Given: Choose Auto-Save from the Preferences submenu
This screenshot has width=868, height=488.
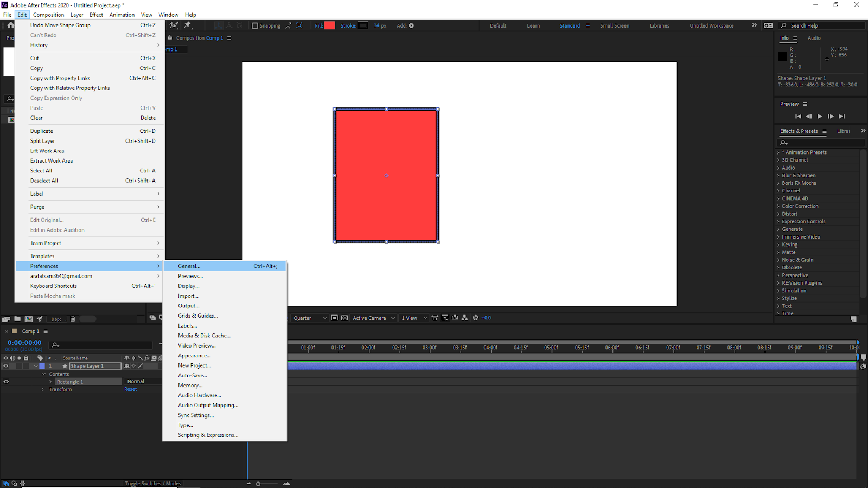Looking at the screenshot, I should (x=193, y=375).
